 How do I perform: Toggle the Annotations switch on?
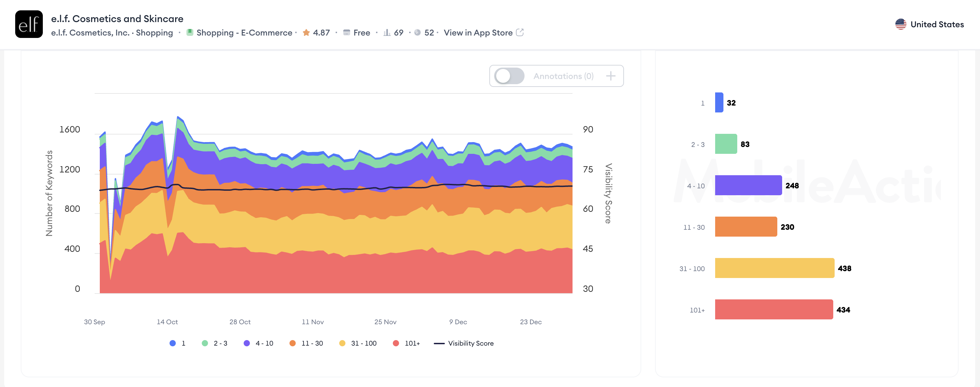(509, 76)
